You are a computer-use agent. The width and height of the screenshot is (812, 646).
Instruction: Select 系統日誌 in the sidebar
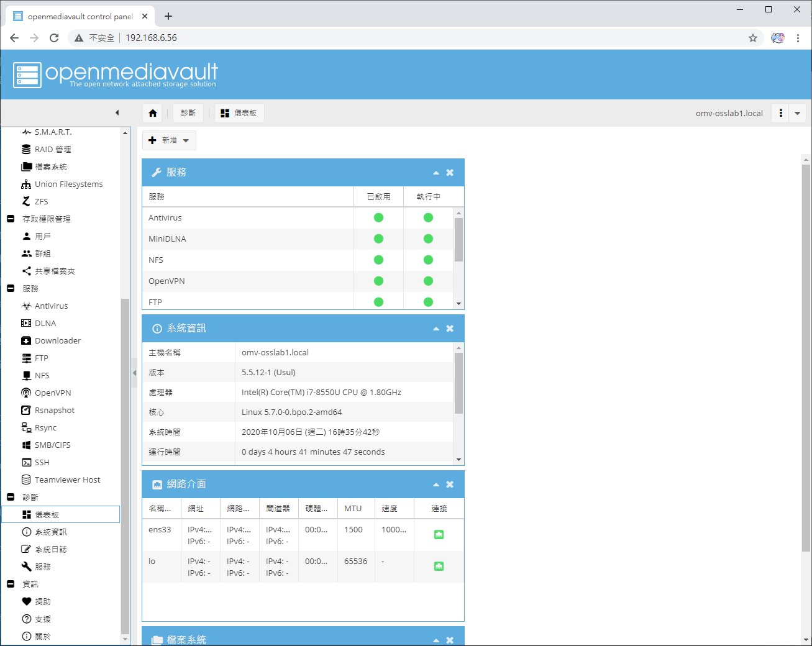50,550
